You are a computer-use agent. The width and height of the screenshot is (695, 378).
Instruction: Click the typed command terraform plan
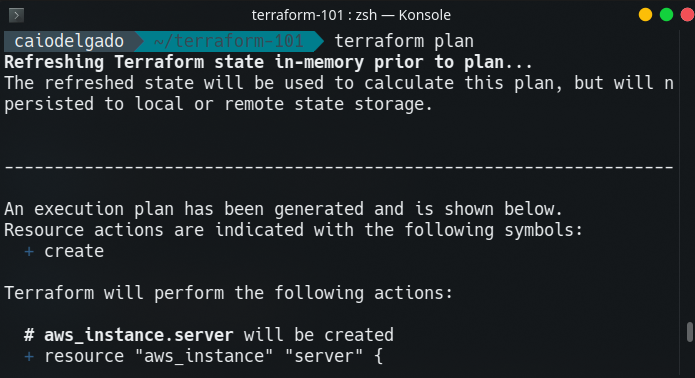coord(404,41)
